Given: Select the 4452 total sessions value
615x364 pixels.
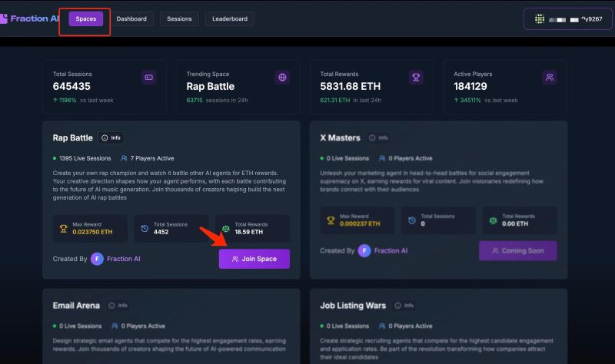Looking at the screenshot, I should coord(161,232).
